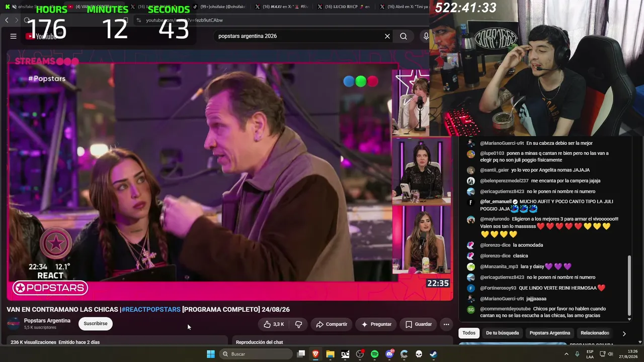
Task: Click the Preguntar button
Action: click(376, 324)
